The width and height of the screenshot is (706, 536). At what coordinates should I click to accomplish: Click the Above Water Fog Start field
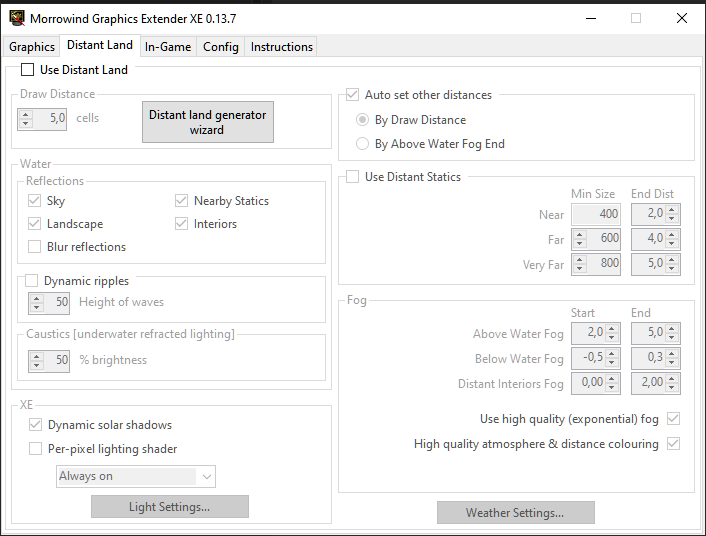(594, 333)
